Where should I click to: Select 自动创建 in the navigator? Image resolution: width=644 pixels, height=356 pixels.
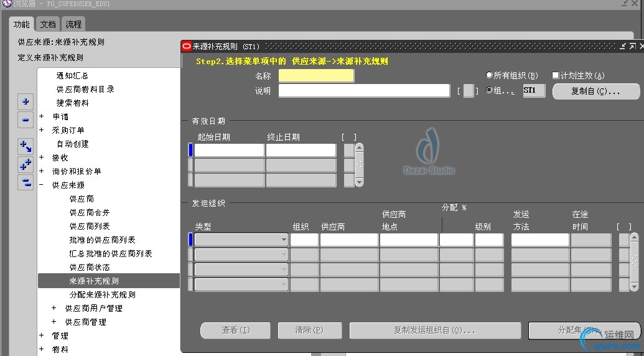[x=72, y=144]
